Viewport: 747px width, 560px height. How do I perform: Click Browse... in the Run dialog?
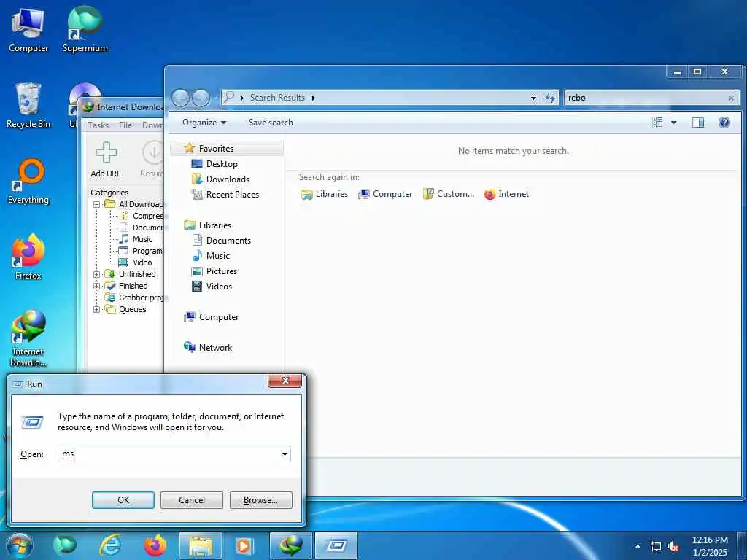point(260,500)
